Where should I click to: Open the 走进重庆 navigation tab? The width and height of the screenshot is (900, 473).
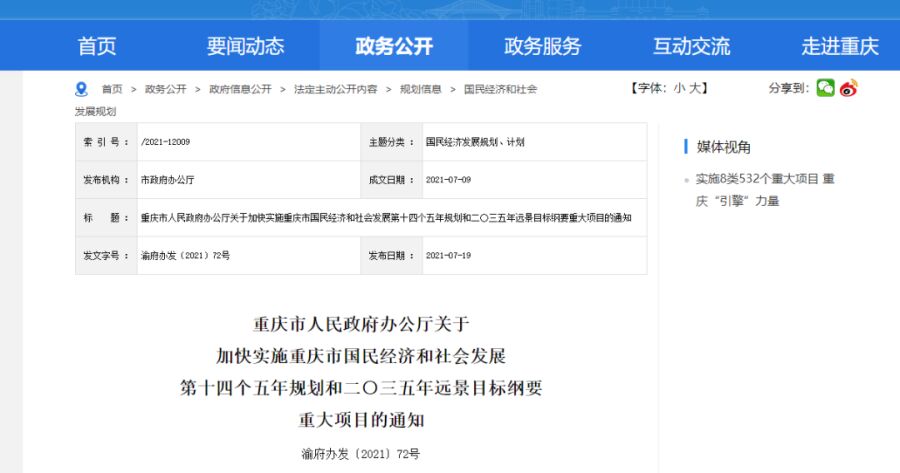[839, 46]
